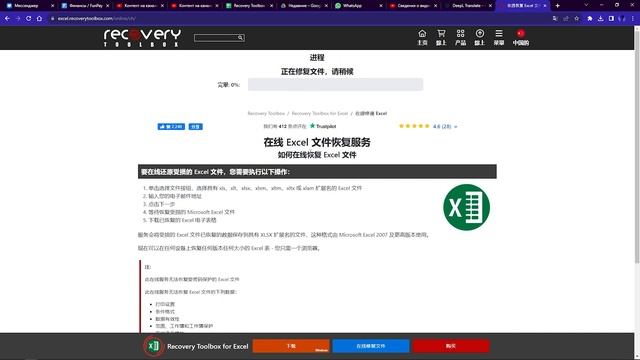Screen dimensions: 640x360
Task: Open a new browser tab with plus
Action: click(x=558, y=6)
